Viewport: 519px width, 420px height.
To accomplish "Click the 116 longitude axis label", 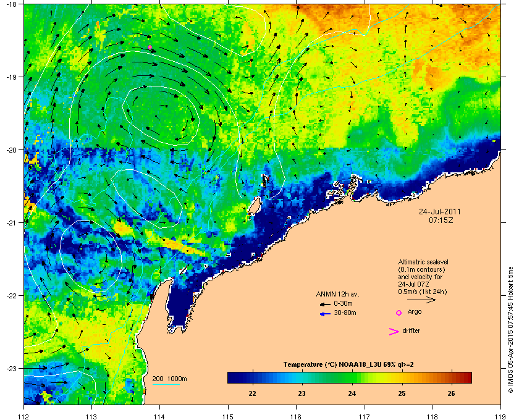I will click(296, 417).
